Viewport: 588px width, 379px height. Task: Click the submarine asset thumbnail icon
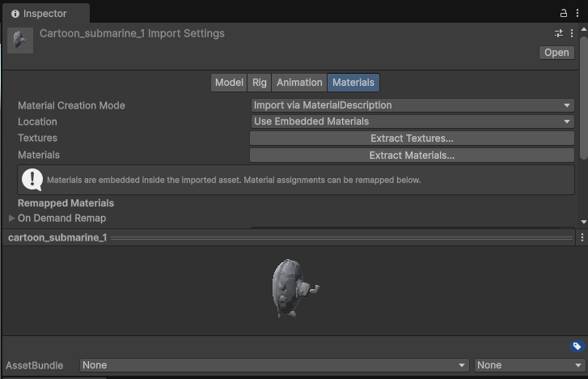[20, 40]
